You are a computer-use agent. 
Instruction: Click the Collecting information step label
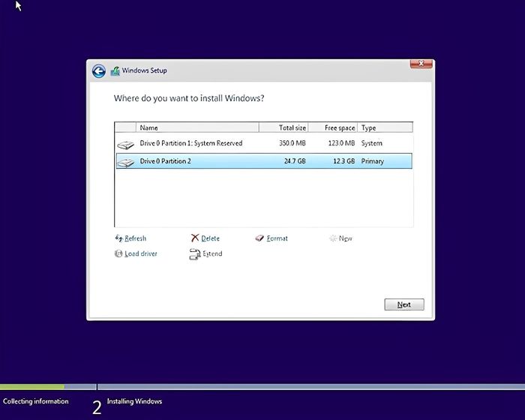(x=36, y=401)
